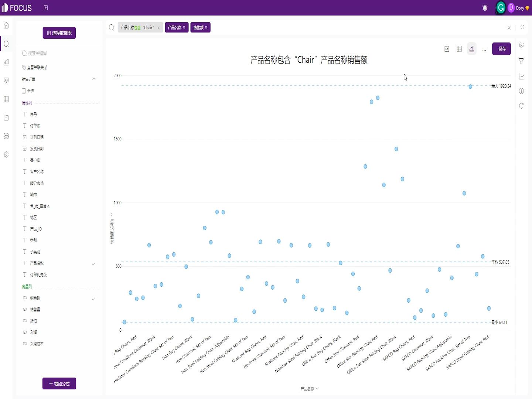Remove the 产品名称包含 Chair filter chip
This screenshot has width=532, height=399.
tap(158, 28)
